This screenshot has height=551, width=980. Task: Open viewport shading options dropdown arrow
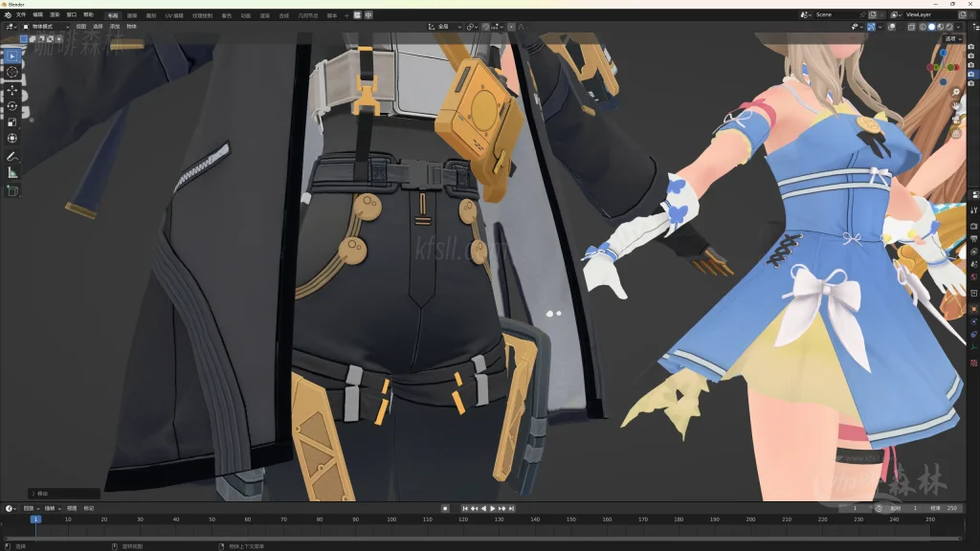tap(958, 27)
